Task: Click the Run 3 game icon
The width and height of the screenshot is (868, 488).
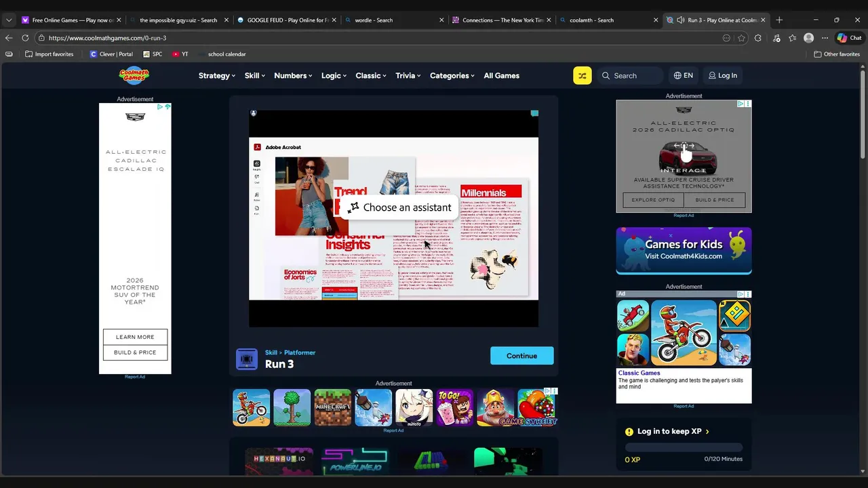Action: click(x=247, y=359)
